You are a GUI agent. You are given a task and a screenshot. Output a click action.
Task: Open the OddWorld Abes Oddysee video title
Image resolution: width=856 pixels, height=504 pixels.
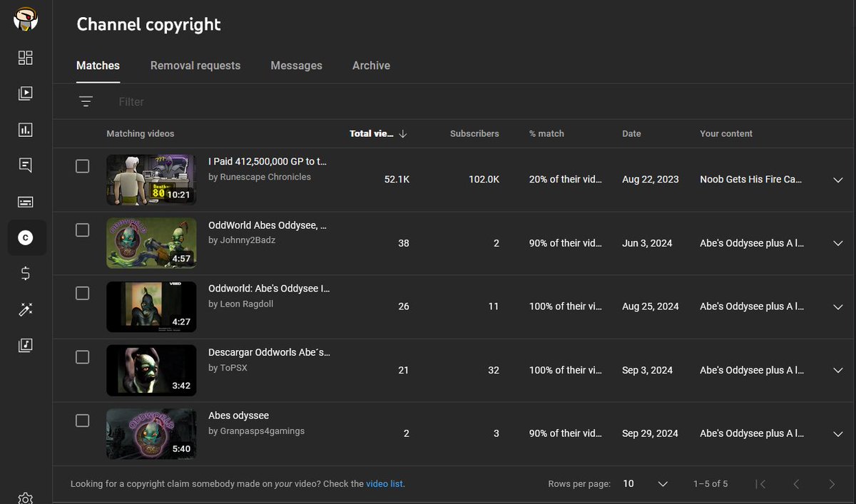click(x=267, y=225)
